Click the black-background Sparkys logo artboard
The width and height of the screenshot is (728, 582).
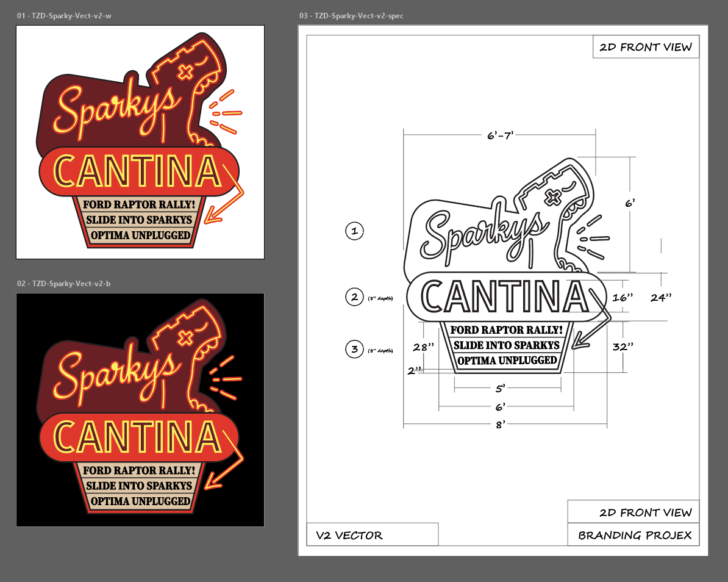[x=140, y=410]
